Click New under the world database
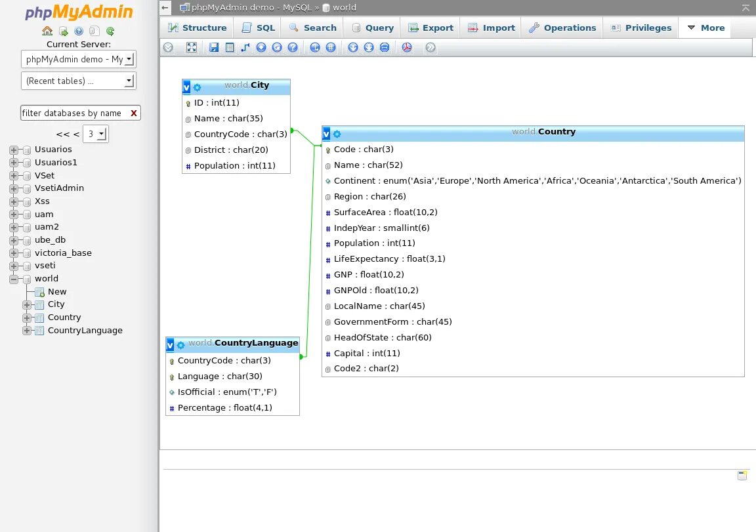Viewport: 756px width, 532px height. click(57, 291)
